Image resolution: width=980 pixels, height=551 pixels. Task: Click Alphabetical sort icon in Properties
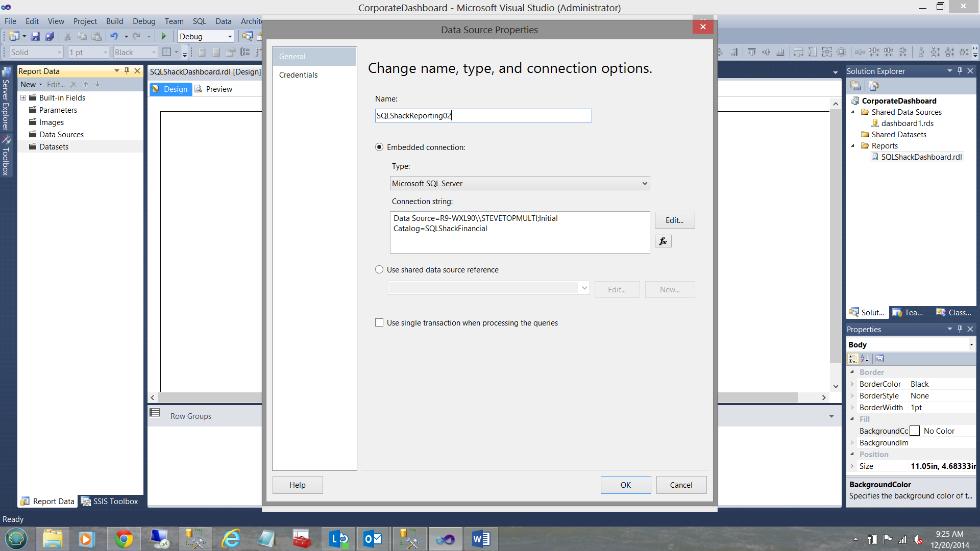click(x=865, y=359)
